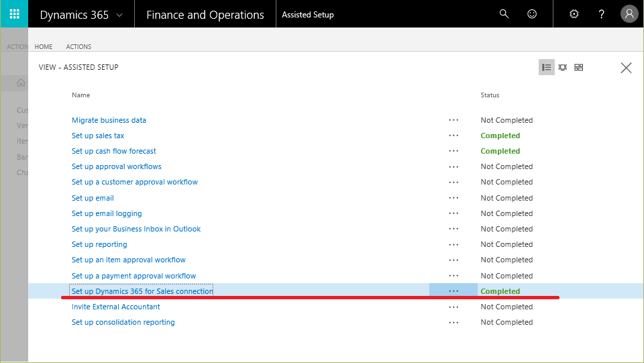Switch to tall tiles view icon
644x363 pixels.
[562, 67]
